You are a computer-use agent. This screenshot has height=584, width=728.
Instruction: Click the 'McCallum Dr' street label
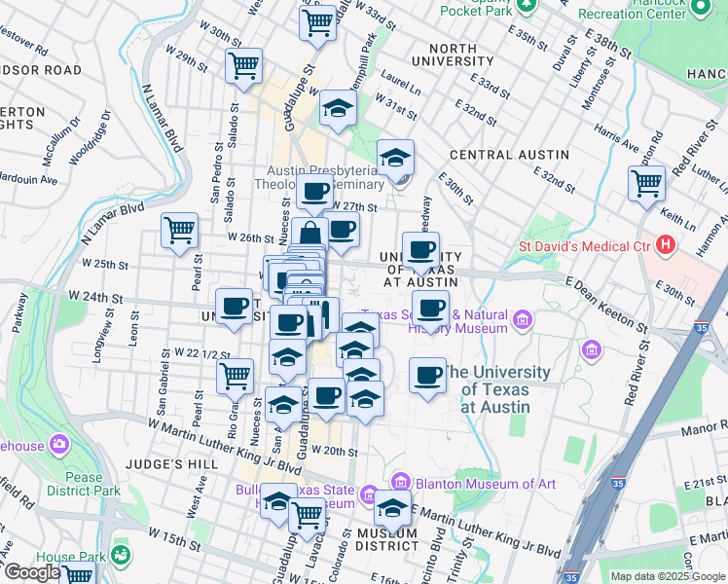point(61,141)
